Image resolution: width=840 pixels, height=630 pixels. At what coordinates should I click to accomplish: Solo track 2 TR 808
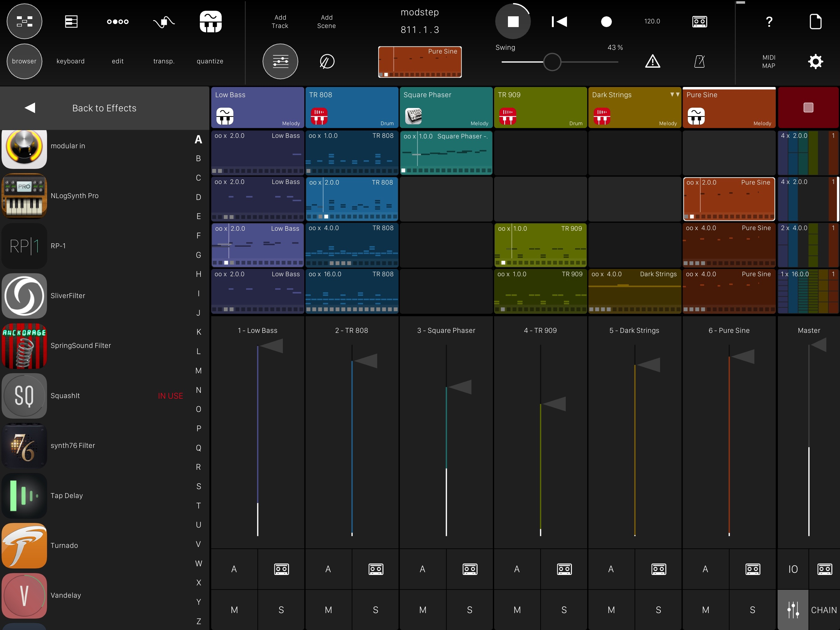pos(375,609)
